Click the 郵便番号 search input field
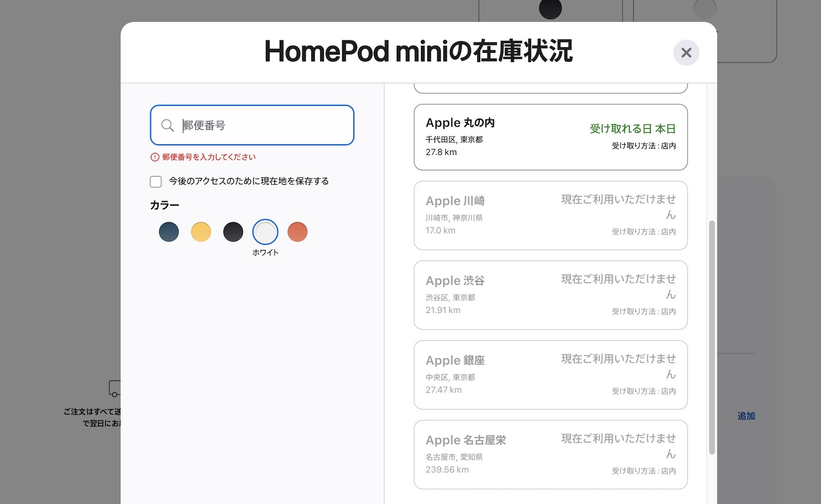821x504 pixels. point(251,125)
